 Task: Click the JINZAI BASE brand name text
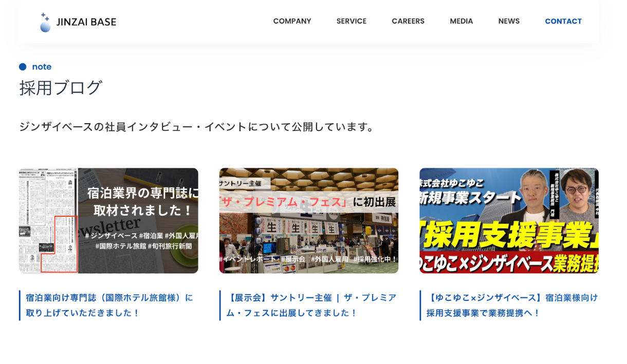coord(86,22)
